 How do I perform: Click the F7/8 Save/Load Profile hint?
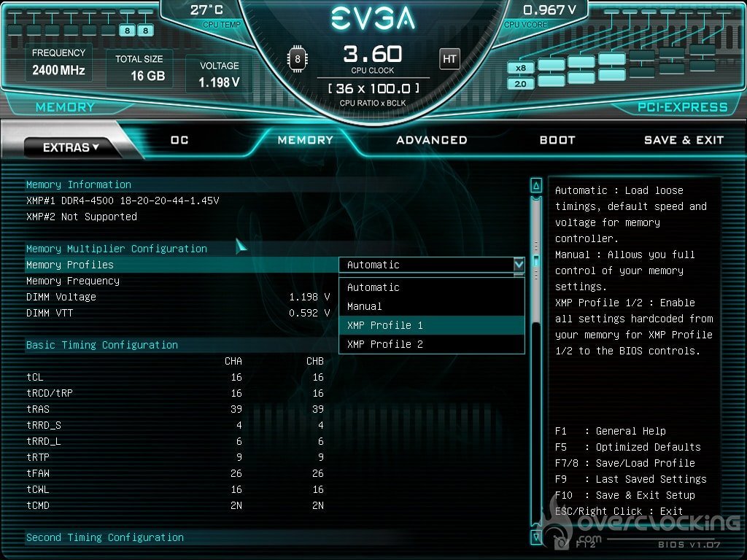[x=625, y=463]
